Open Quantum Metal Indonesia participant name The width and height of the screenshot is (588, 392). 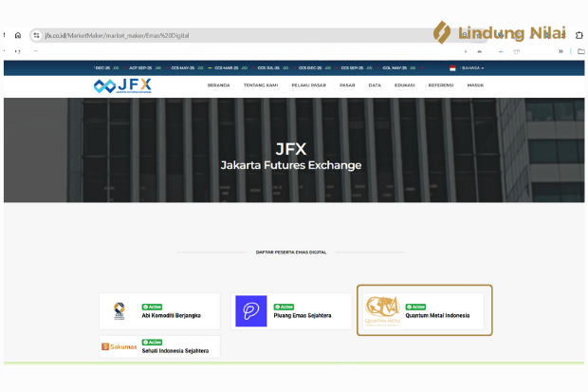[437, 316]
